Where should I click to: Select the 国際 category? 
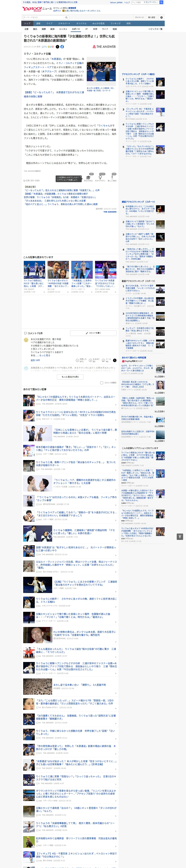[44, 29]
